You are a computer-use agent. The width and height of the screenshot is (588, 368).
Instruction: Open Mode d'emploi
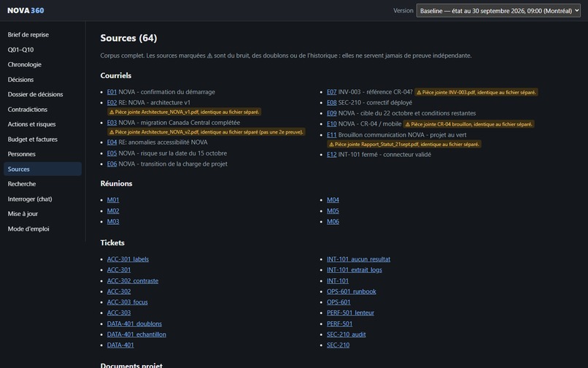click(x=43, y=229)
